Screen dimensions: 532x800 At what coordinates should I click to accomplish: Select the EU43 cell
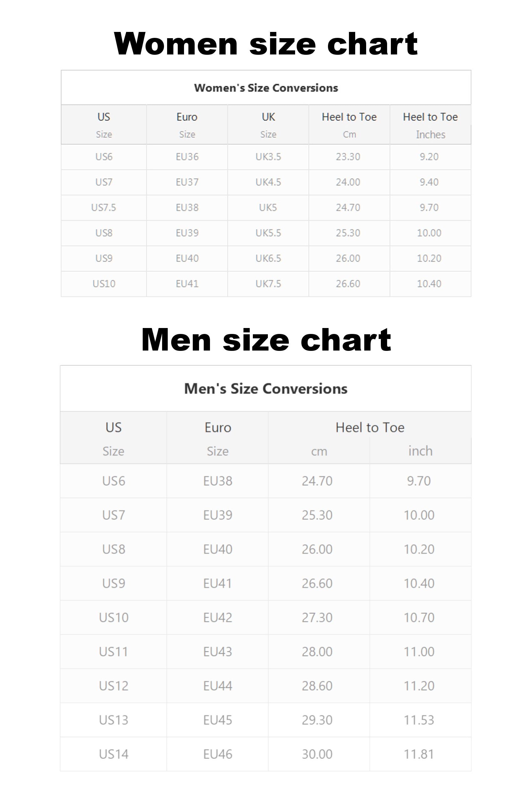coord(217,652)
